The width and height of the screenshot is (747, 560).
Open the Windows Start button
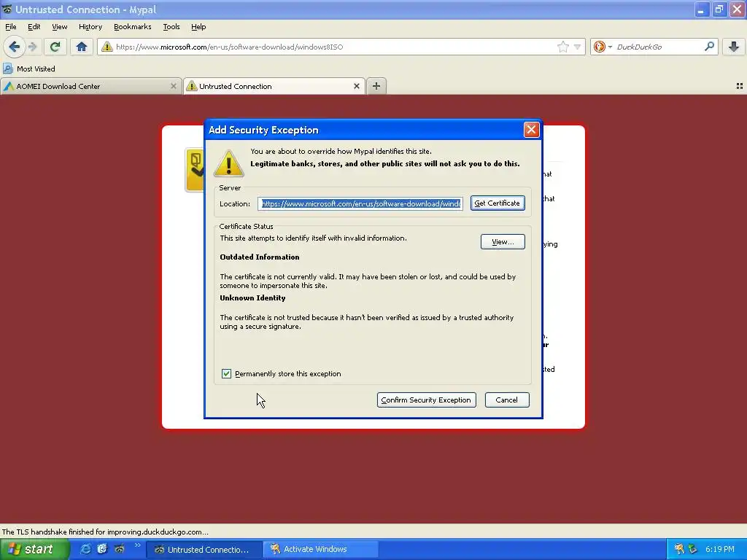(x=34, y=549)
